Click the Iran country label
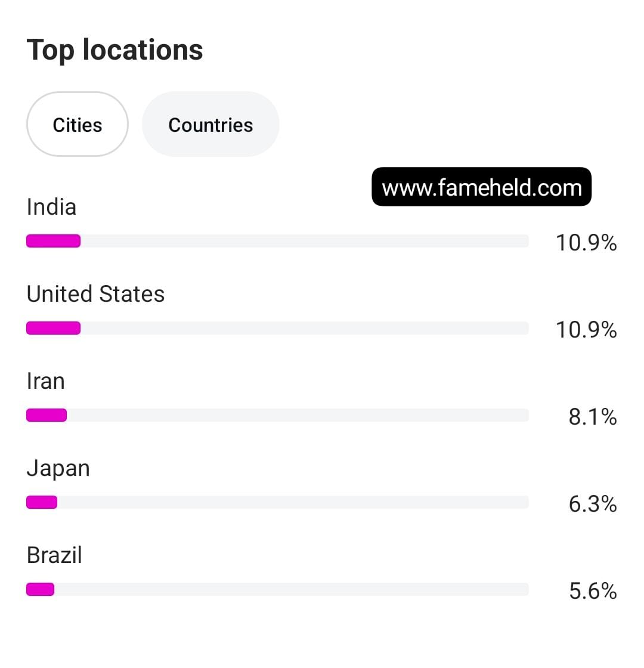Screen dimensions: 644x668 click(46, 381)
